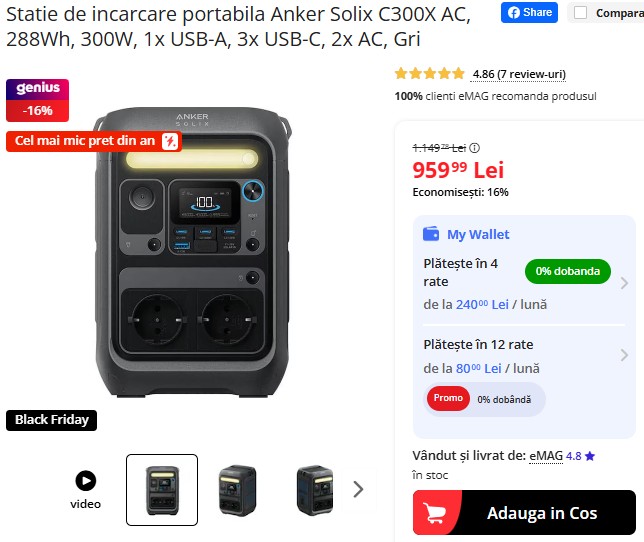This screenshot has width=644, height=542.
Task: Click the shopping cart icon
Action: (435, 513)
